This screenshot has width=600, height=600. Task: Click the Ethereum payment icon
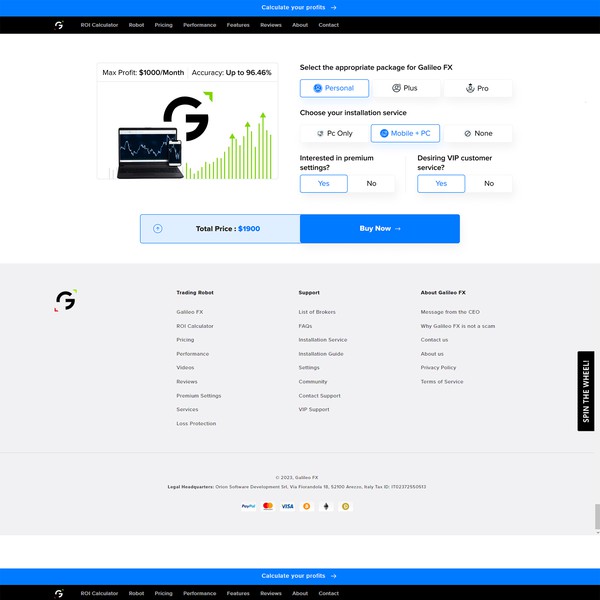[x=326, y=506]
